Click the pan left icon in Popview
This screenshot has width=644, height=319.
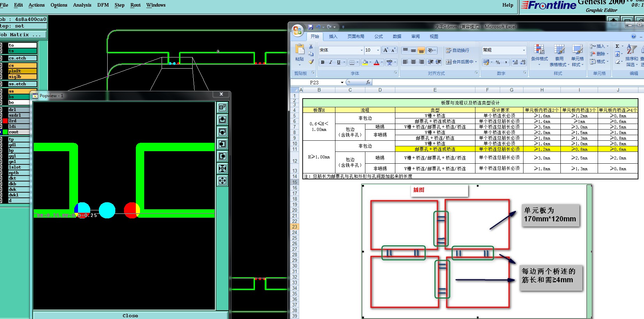222,144
